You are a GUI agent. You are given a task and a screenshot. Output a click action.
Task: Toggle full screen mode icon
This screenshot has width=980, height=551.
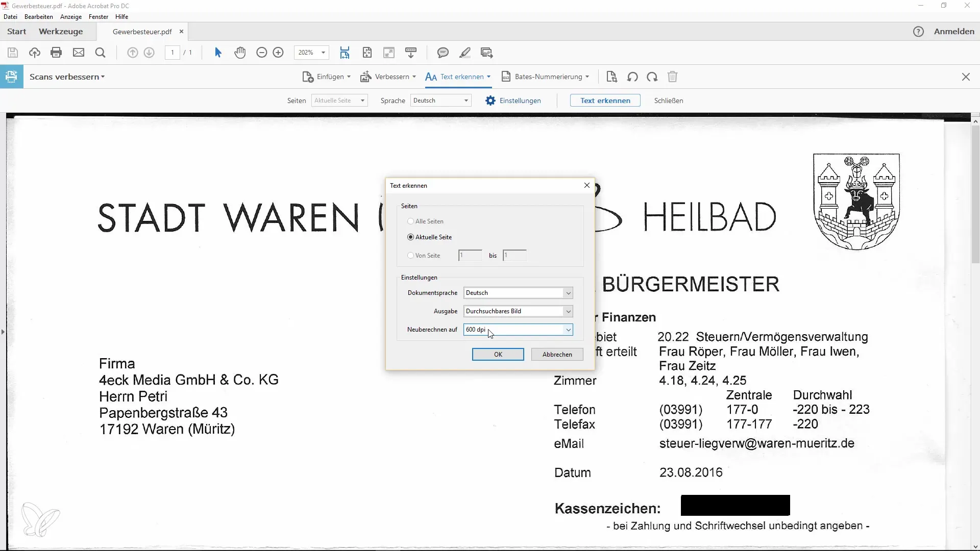point(389,53)
